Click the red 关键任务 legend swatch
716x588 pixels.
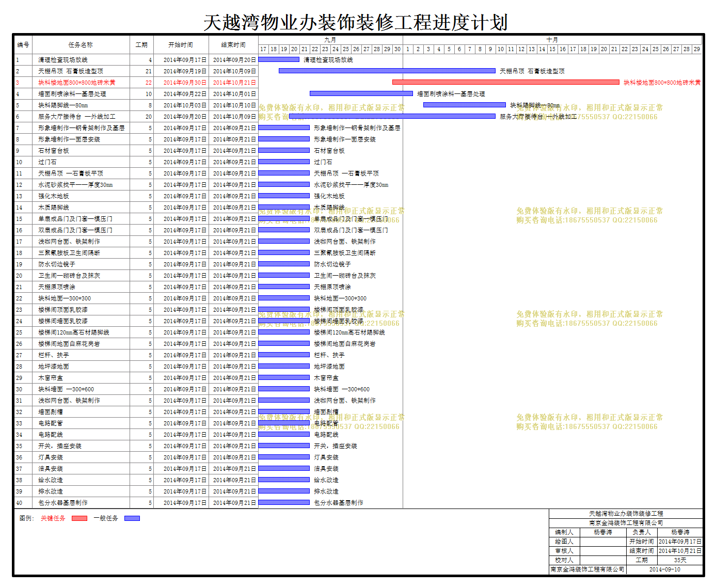coord(79,518)
